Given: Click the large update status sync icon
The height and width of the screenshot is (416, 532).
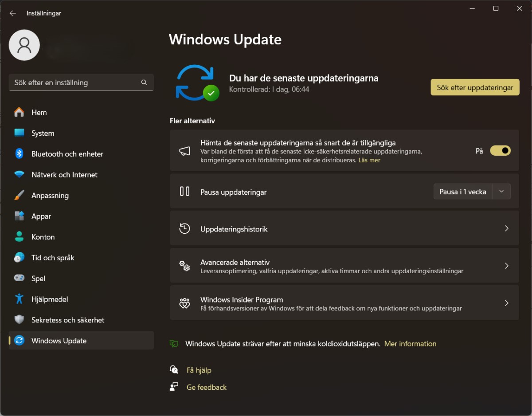Looking at the screenshot, I should pos(197,82).
